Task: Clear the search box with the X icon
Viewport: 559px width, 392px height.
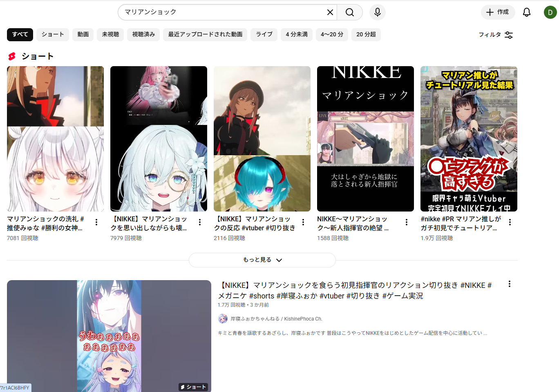Action: [330, 12]
